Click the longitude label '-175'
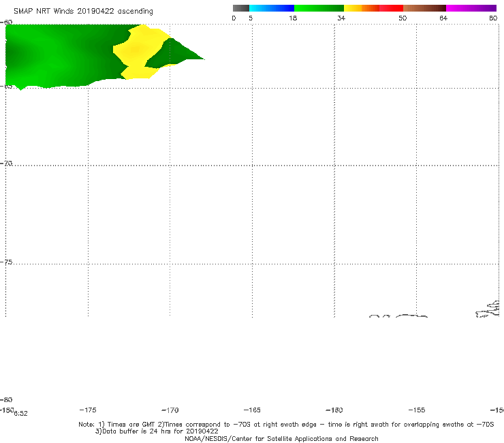The image size is (504, 443). pyautogui.click(x=88, y=410)
